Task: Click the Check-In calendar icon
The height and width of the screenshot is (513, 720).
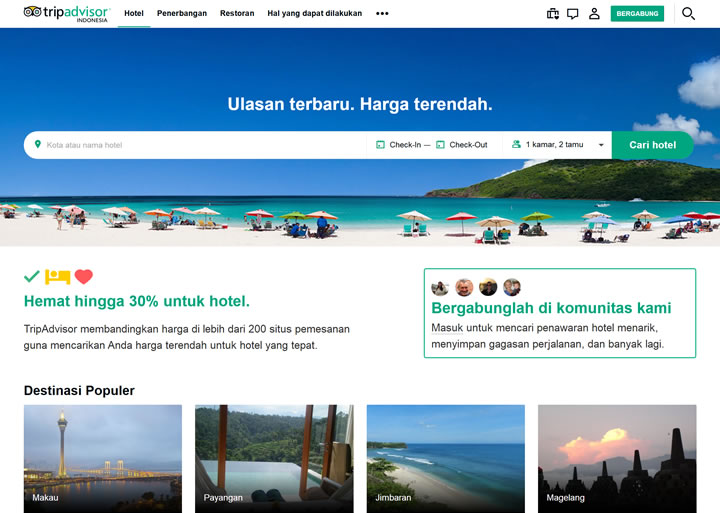Action: click(380, 145)
